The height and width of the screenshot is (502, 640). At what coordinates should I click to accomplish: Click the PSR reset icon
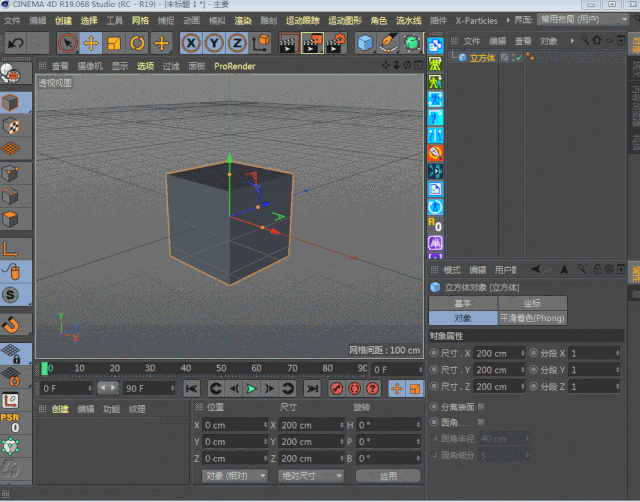point(11,423)
